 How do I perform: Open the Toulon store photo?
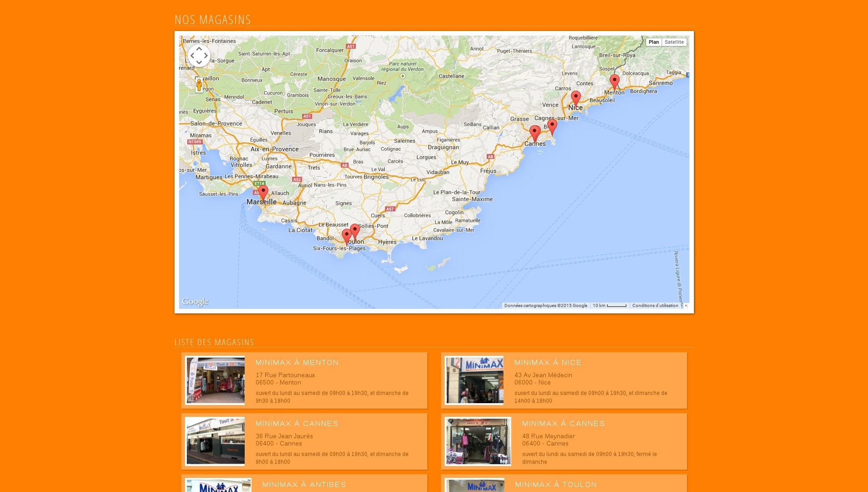(x=475, y=485)
